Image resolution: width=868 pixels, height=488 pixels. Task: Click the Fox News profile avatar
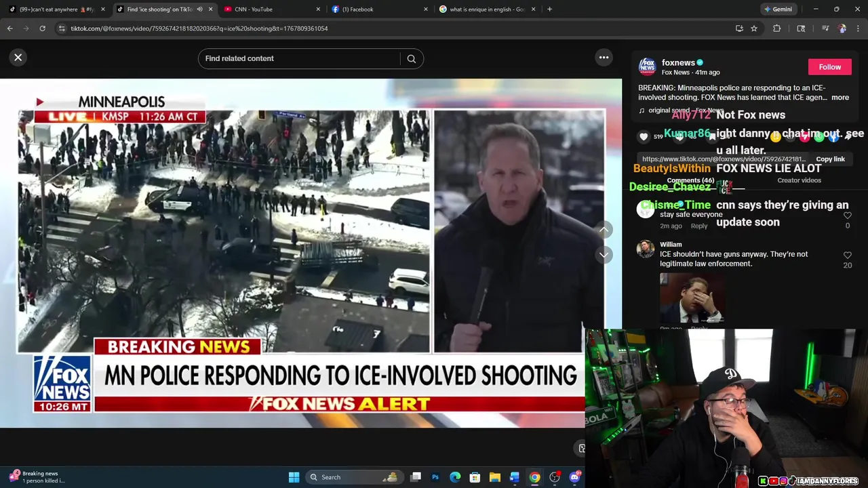pyautogui.click(x=647, y=66)
